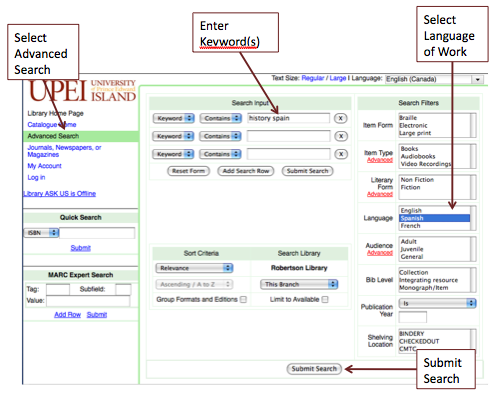Select Juvenile in Audience list
Viewport: 502px width, 399px height.
click(412, 249)
